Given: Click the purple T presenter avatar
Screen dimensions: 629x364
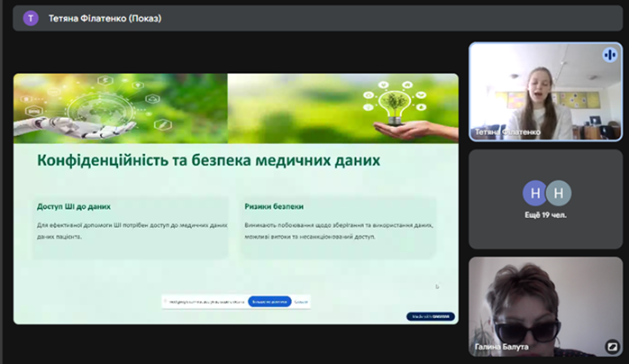Looking at the screenshot, I should click(x=31, y=18).
